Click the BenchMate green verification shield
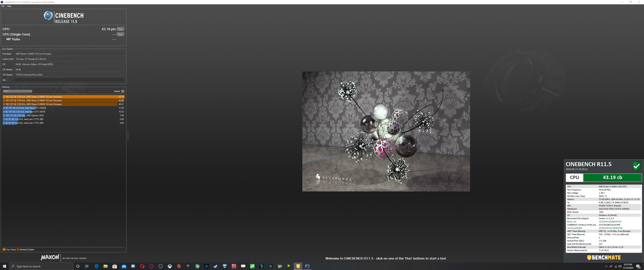 click(x=637, y=166)
